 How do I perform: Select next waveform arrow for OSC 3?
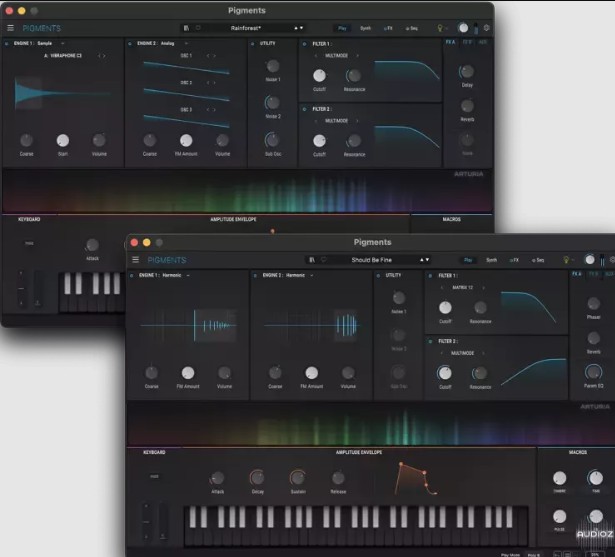[x=214, y=110]
